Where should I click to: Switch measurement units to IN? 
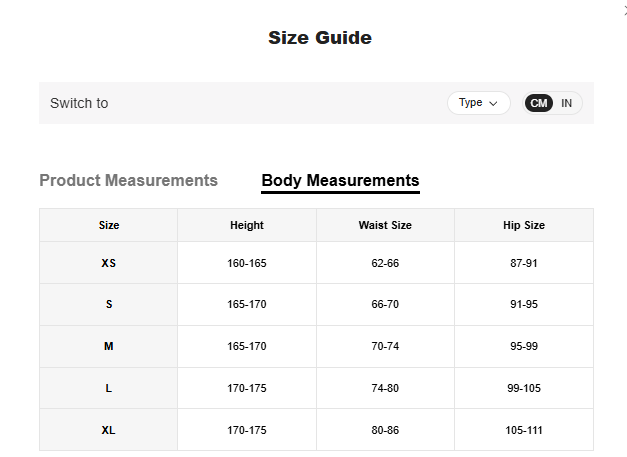pos(566,103)
